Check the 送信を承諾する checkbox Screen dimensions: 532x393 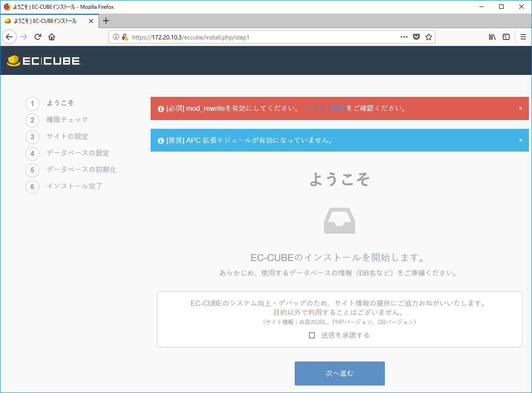tap(312, 336)
